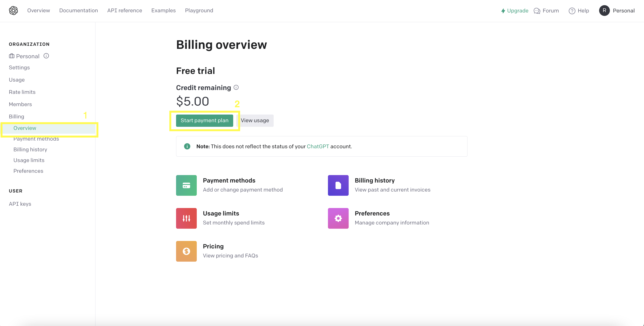Click the info icon beside Personal organization
Screen dimensions: 644x326
coord(46,56)
